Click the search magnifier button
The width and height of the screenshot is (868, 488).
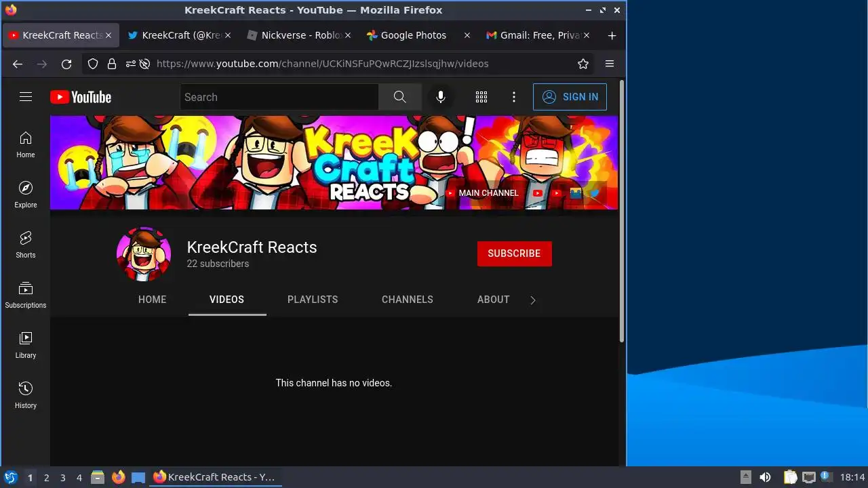pos(400,97)
